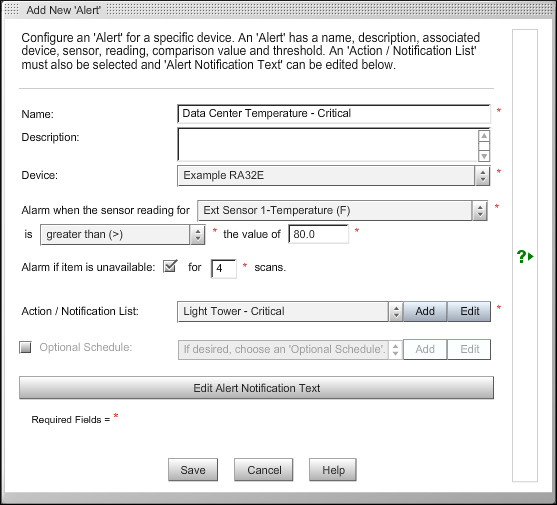Save the new alert

coord(193,470)
